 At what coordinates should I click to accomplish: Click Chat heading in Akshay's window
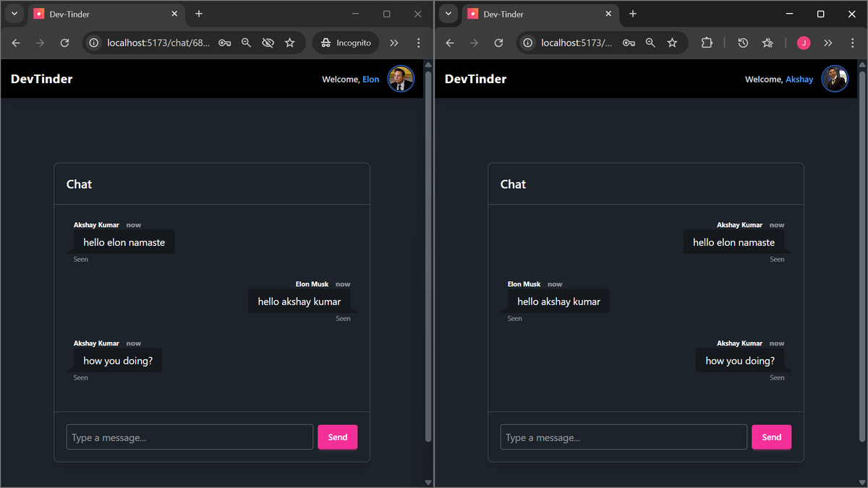click(x=513, y=184)
